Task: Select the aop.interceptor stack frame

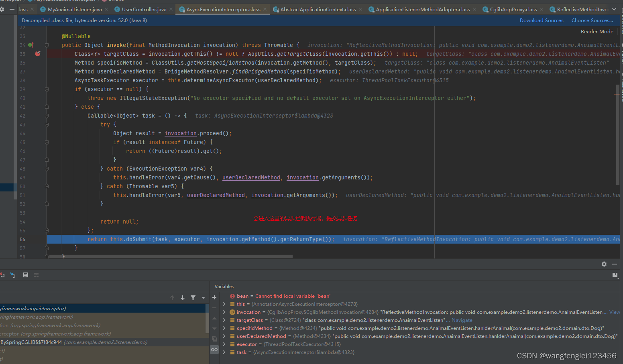Action: coord(104,309)
